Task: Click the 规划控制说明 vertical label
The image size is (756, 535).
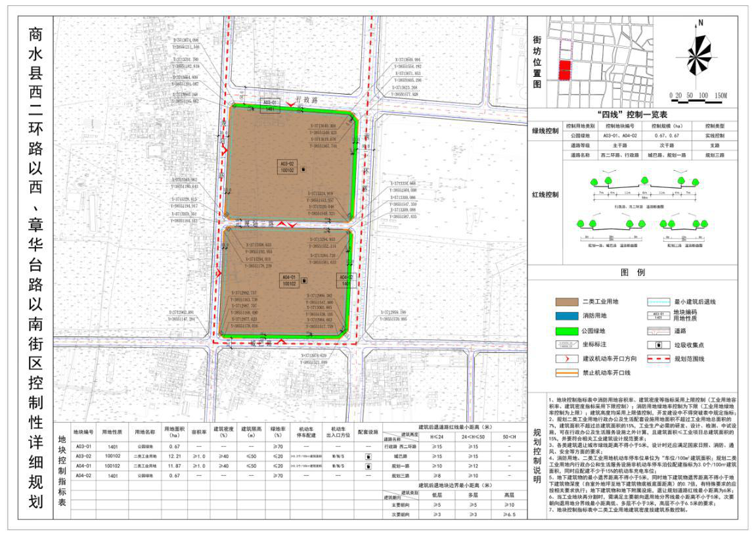Action: pyautogui.click(x=537, y=456)
